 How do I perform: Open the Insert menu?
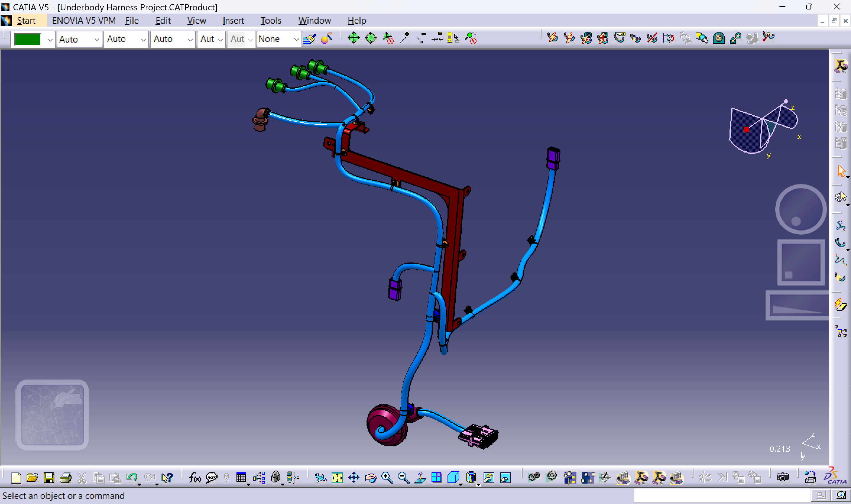(x=233, y=20)
